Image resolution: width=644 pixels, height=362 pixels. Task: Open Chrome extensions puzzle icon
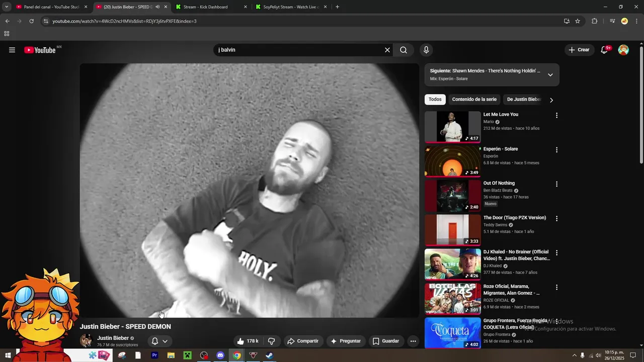(595, 21)
